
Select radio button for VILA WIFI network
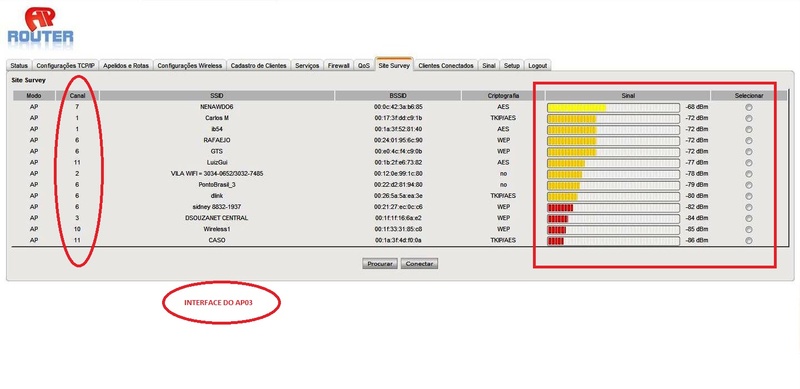point(748,174)
